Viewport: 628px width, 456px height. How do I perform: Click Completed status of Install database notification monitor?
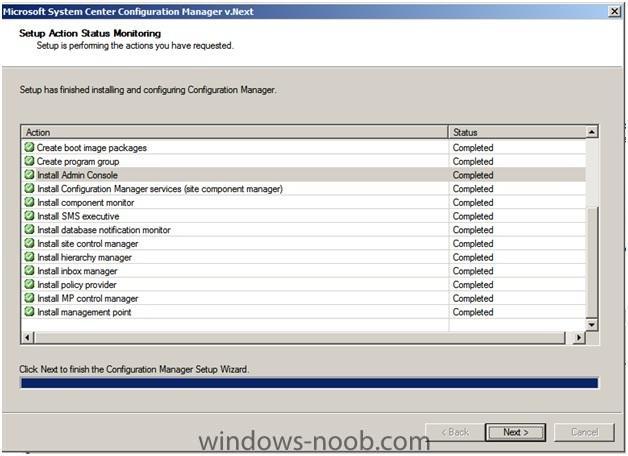[x=473, y=230]
